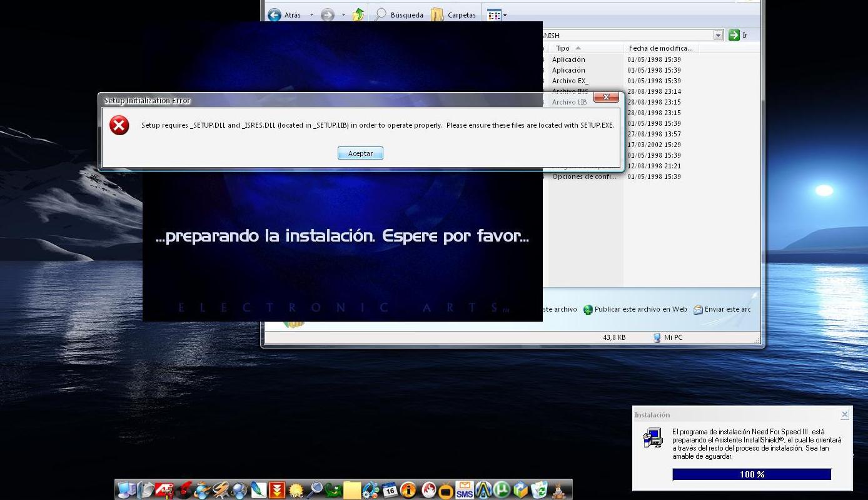868x500 pixels.
Task: Click the 100 % installation progress bar
Action: point(752,474)
